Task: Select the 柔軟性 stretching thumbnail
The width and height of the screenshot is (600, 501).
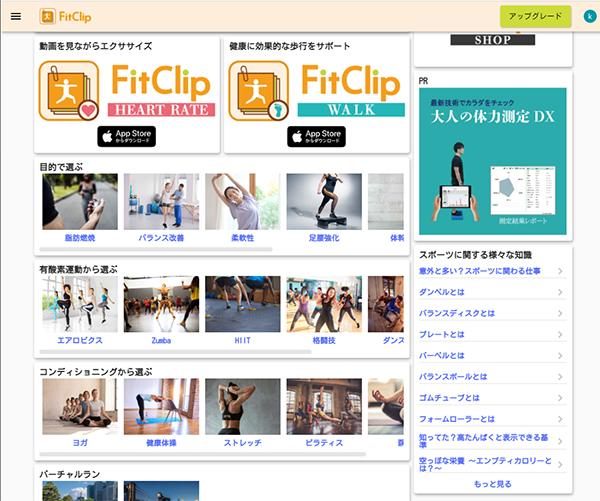Action: point(243,202)
